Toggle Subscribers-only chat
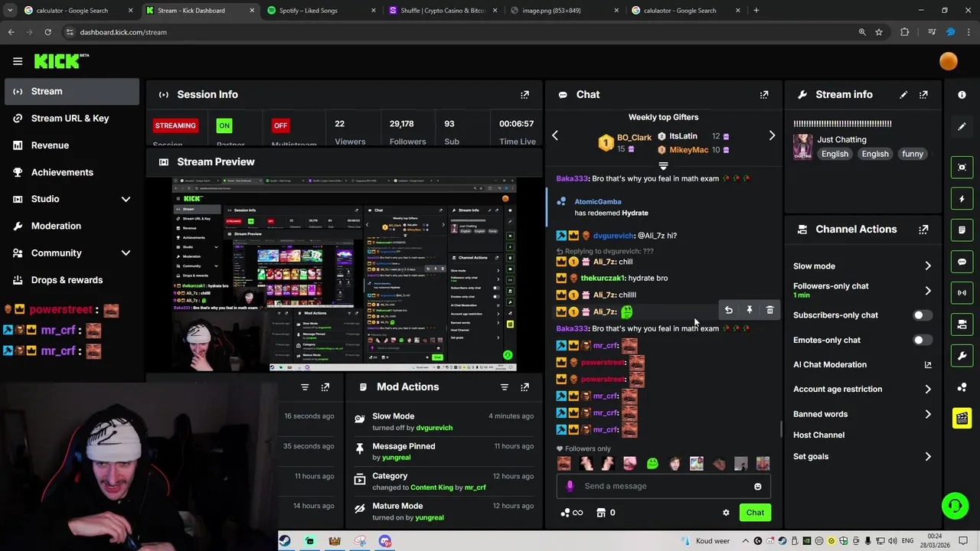Image resolution: width=980 pixels, height=551 pixels. click(x=923, y=315)
